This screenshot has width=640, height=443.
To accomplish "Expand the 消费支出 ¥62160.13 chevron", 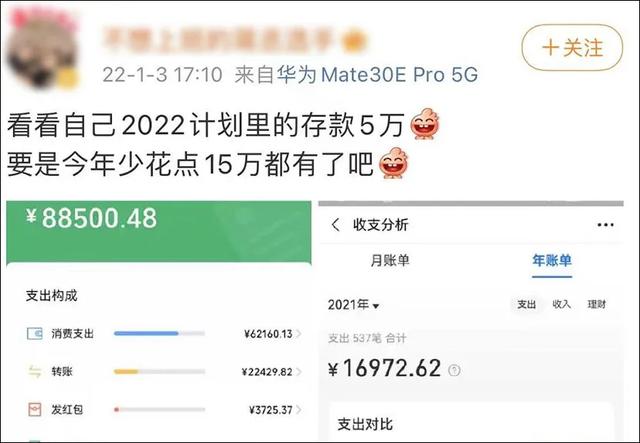I will click(x=299, y=334).
